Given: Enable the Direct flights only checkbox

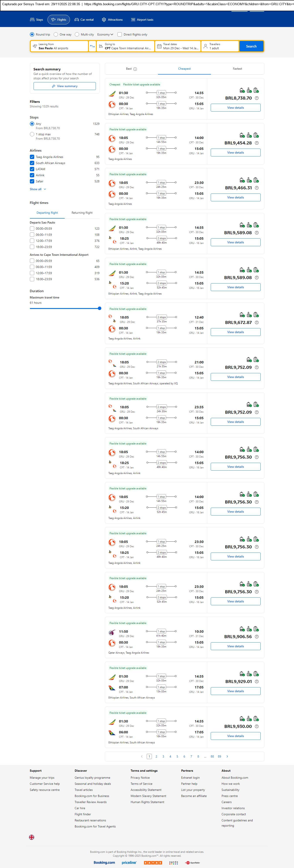Looking at the screenshot, I should 120,34.
